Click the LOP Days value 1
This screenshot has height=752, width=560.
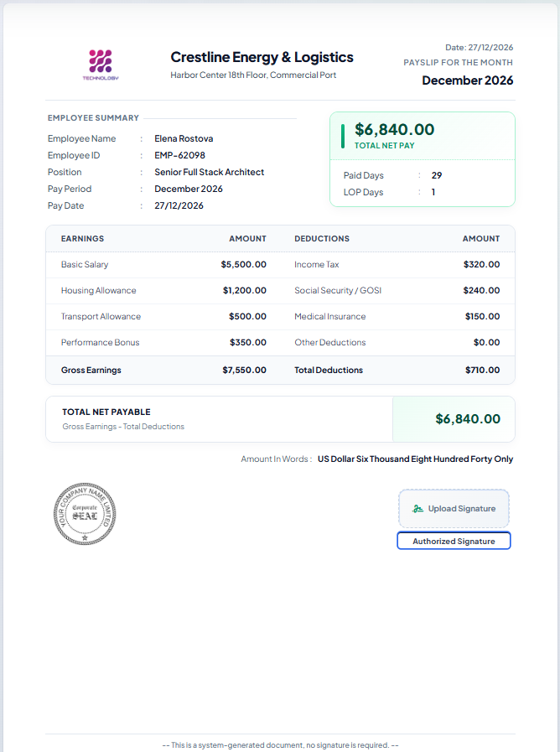[x=433, y=192]
